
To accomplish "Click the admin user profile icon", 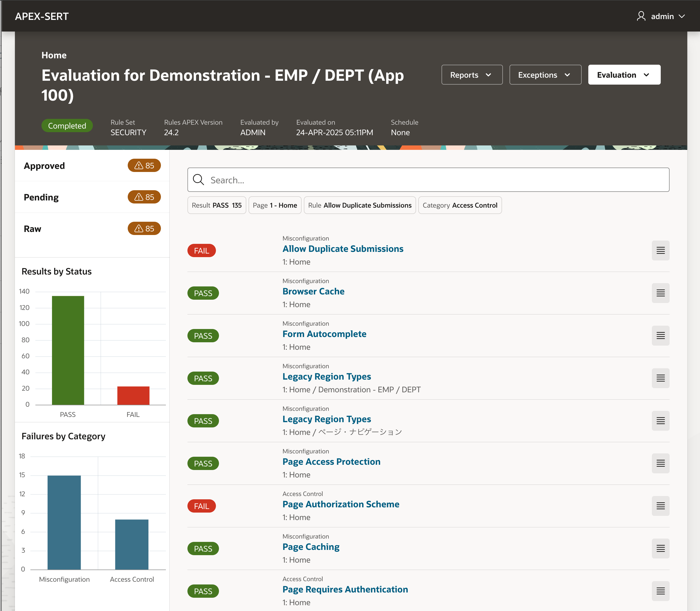I will tap(641, 16).
